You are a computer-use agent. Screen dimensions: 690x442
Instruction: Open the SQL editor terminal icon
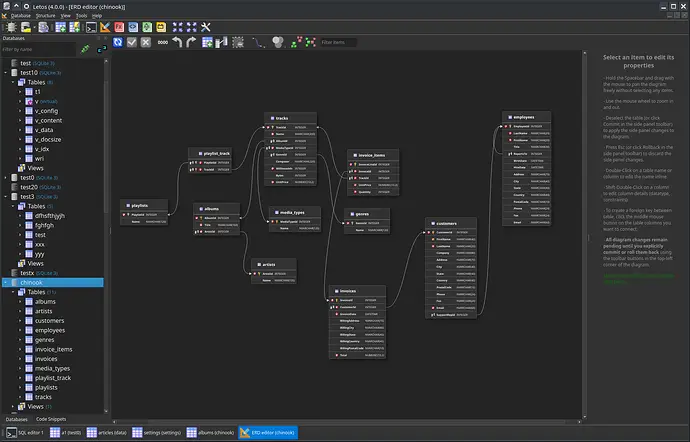click(x=91, y=27)
